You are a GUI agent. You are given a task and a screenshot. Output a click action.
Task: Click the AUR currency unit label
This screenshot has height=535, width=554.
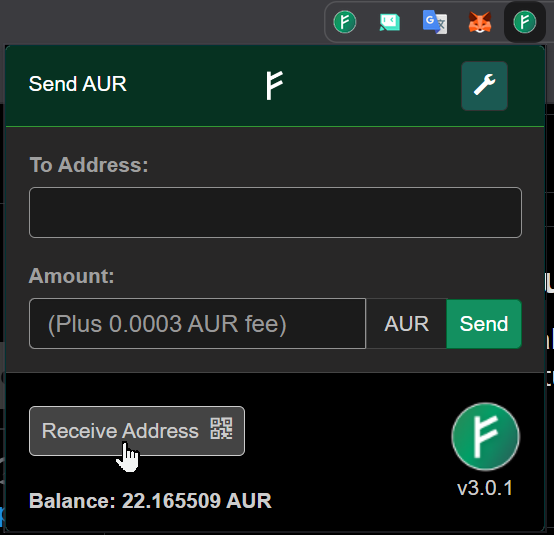pos(406,324)
